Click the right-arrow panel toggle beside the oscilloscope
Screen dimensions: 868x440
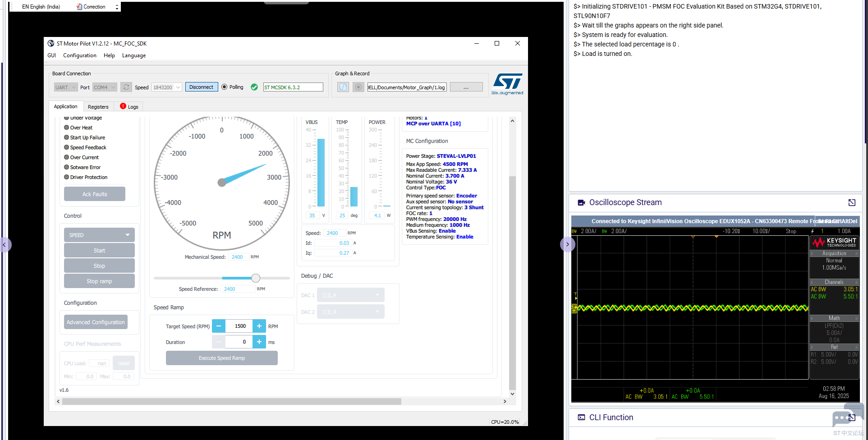(x=567, y=245)
